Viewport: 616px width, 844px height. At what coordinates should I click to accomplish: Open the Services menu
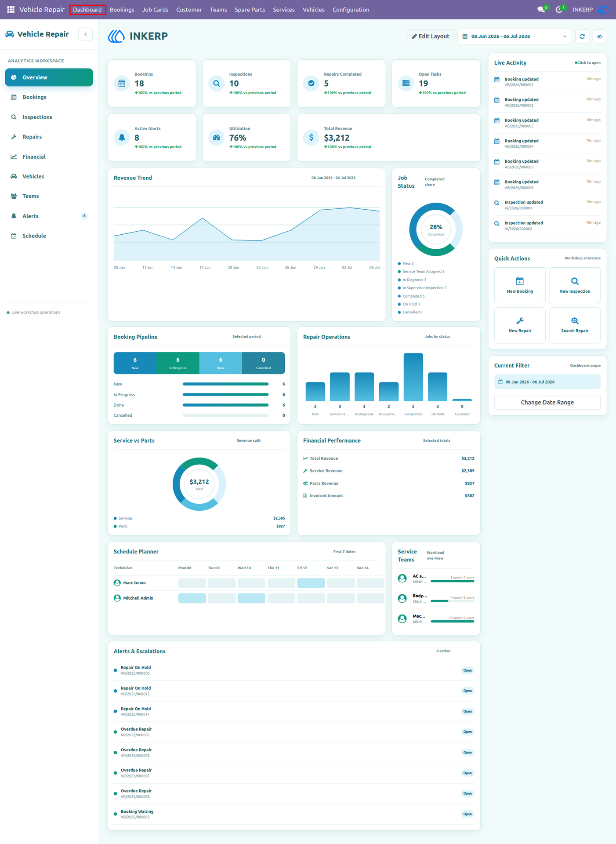[x=284, y=10]
